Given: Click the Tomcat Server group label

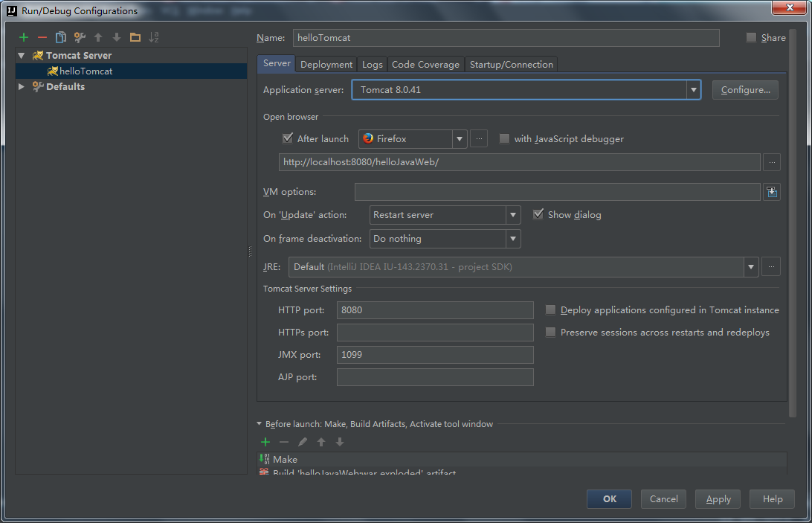Looking at the screenshot, I should [79, 56].
